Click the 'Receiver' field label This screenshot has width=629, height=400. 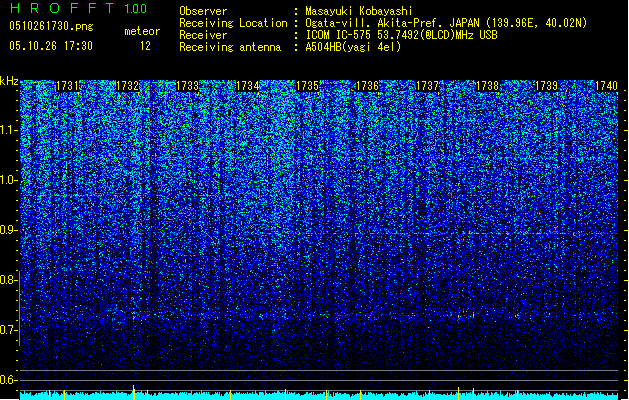point(203,35)
